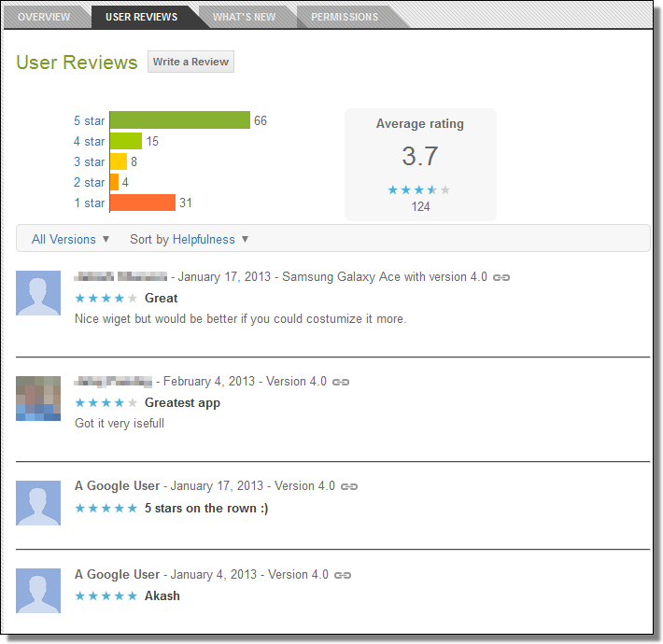This screenshot has height=644, width=663.
Task: Click the count 66 beside 5 star bar
Action: pyautogui.click(x=261, y=120)
